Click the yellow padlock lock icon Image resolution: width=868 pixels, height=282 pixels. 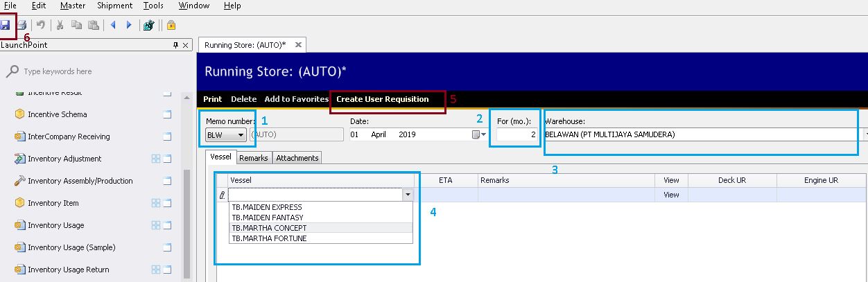[x=171, y=25]
